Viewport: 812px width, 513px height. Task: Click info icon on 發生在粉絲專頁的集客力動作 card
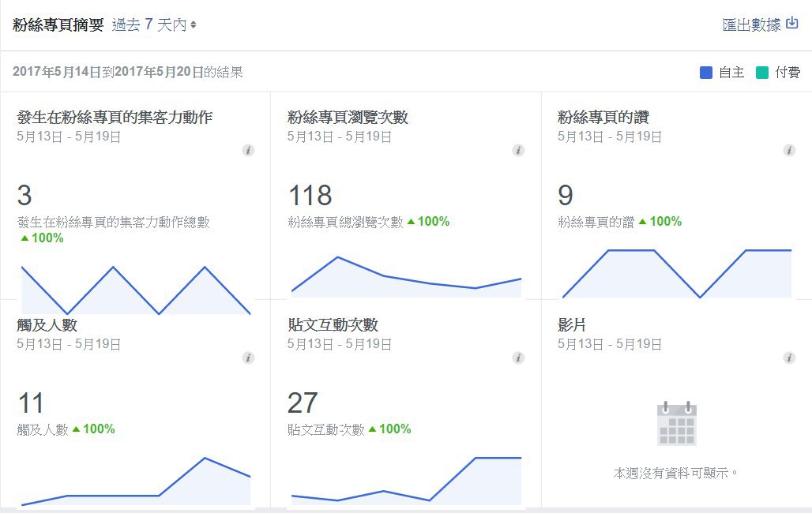tap(248, 150)
